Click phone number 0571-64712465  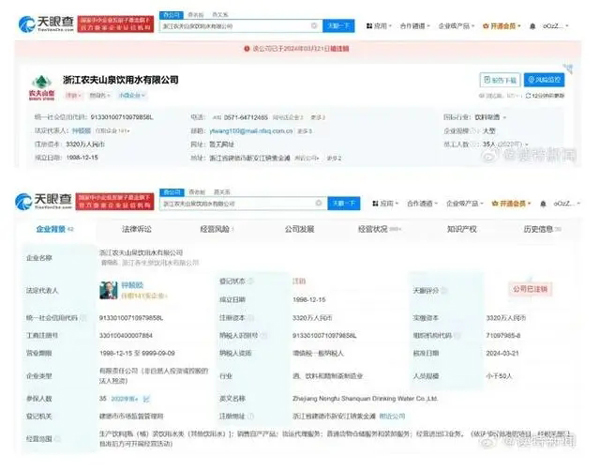pos(246,117)
